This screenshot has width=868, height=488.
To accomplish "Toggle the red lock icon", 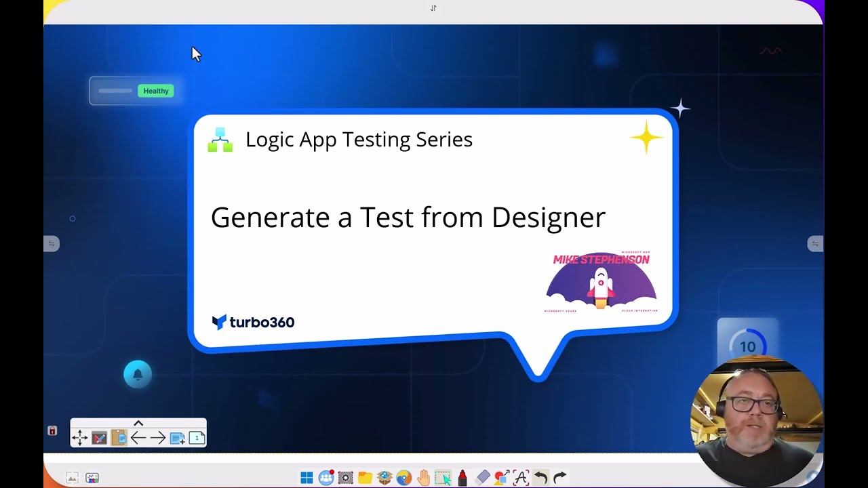I will 52,430.
